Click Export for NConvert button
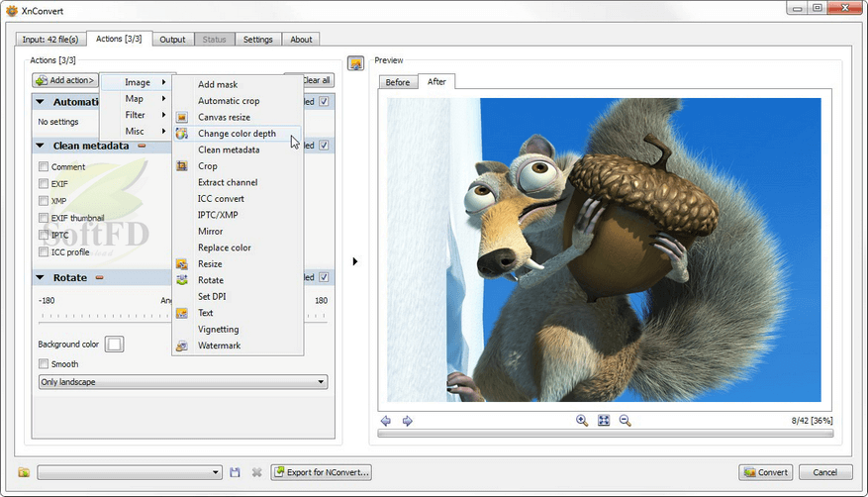Screen dimensions: 868x497 click(322, 473)
